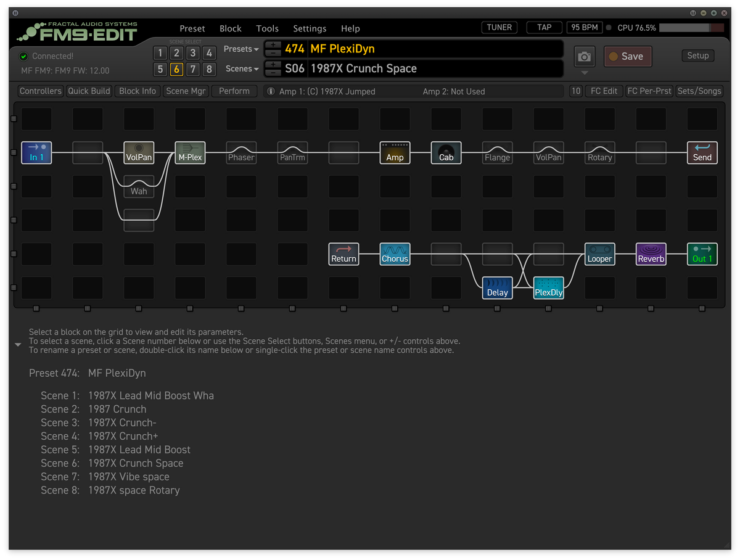Select the Wah block on the grid
The height and width of the screenshot is (560, 740).
click(139, 186)
